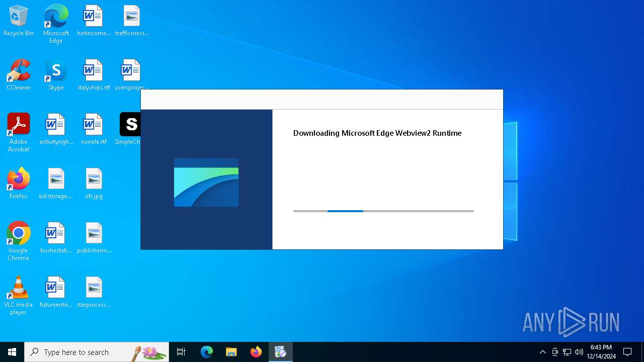Viewport: 644px width, 362px height.
Task: Open Skype desktop shortcut
Action: (x=56, y=75)
